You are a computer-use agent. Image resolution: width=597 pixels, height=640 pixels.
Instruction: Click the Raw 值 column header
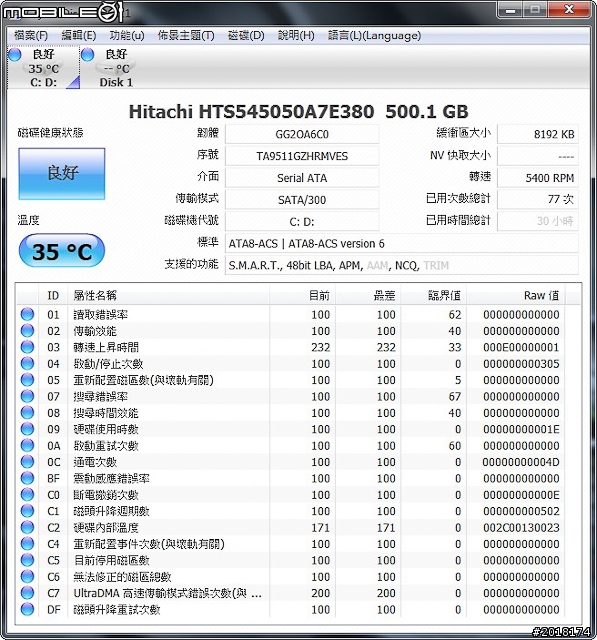516,296
